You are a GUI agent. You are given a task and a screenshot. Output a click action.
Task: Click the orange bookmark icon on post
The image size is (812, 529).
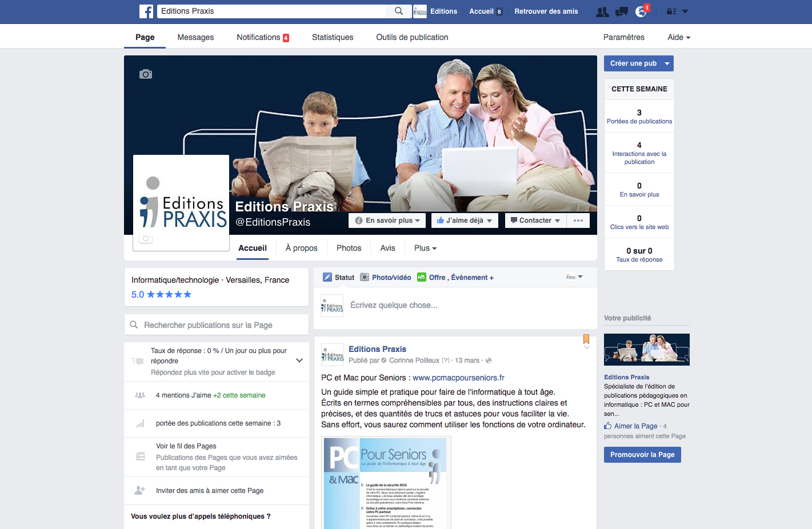pos(586,339)
